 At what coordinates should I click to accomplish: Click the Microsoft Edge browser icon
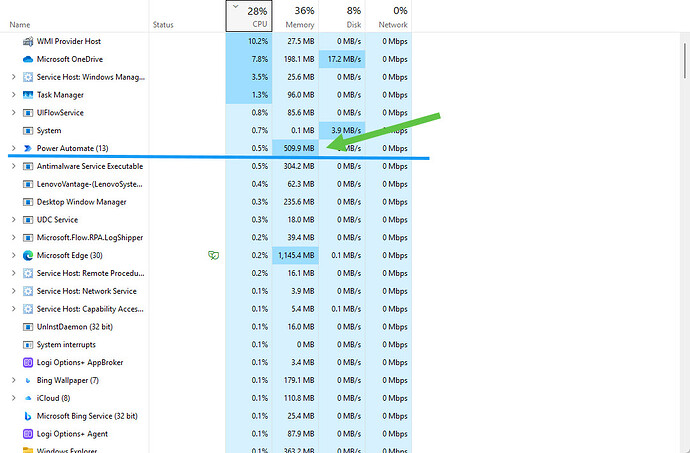point(28,255)
